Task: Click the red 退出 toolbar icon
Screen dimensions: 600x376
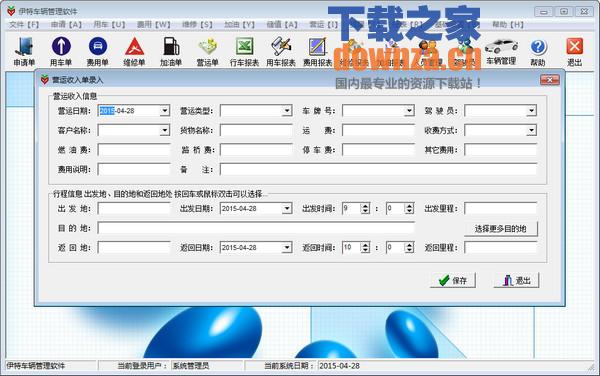Action: 574,52
